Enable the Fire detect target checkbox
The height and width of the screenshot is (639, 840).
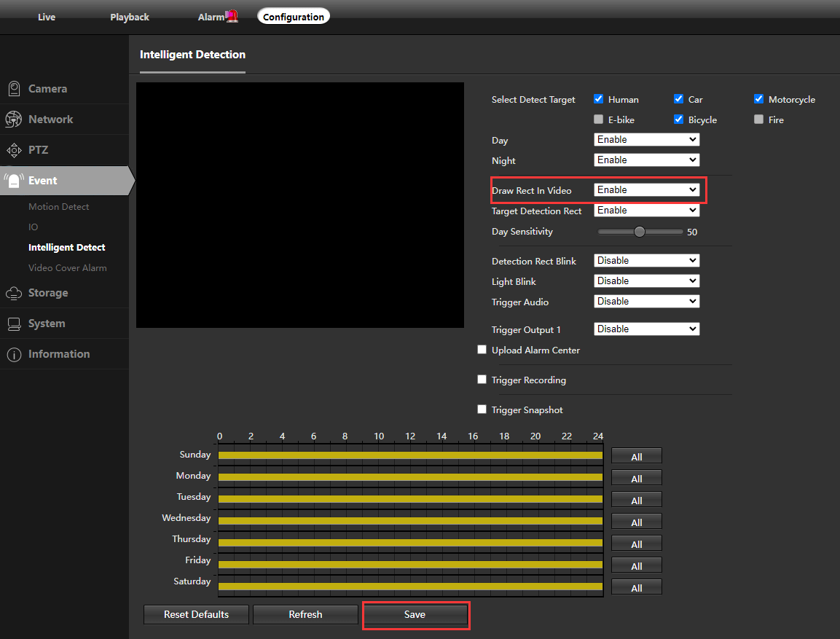tap(759, 119)
